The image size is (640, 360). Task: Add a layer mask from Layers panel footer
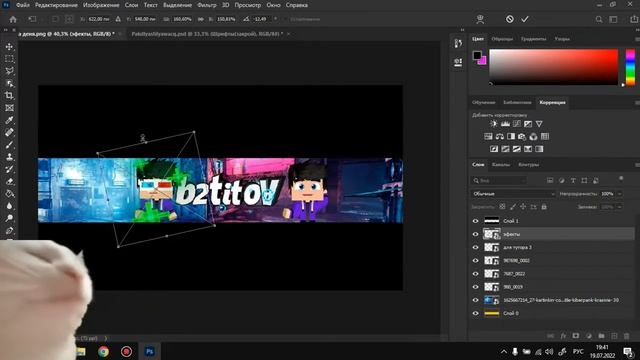point(576,336)
